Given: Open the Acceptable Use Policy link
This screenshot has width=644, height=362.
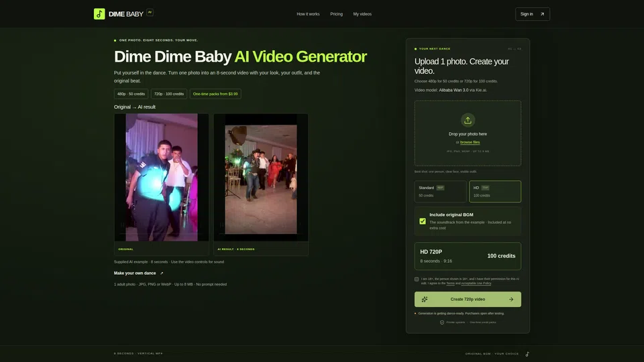Looking at the screenshot, I should pyautogui.click(x=476, y=283).
